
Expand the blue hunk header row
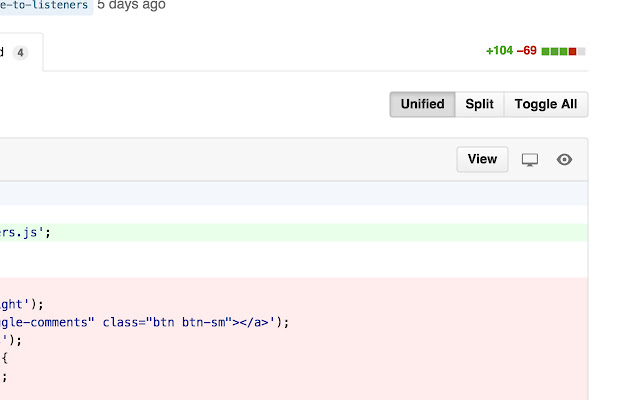pos(294,193)
